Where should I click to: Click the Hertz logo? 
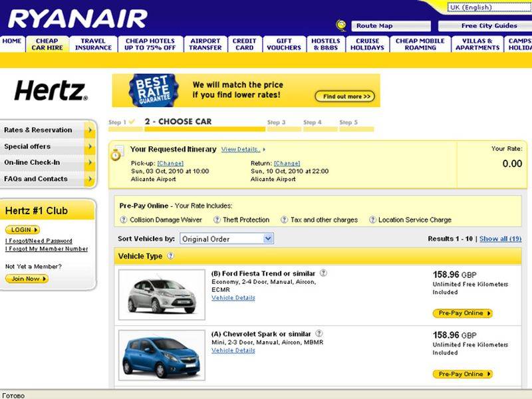51,90
